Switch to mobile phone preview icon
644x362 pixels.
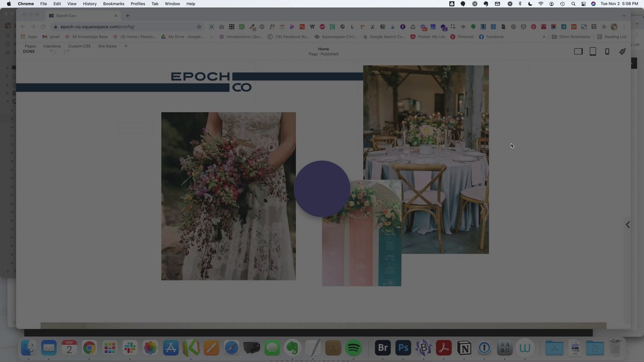point(607,51)
